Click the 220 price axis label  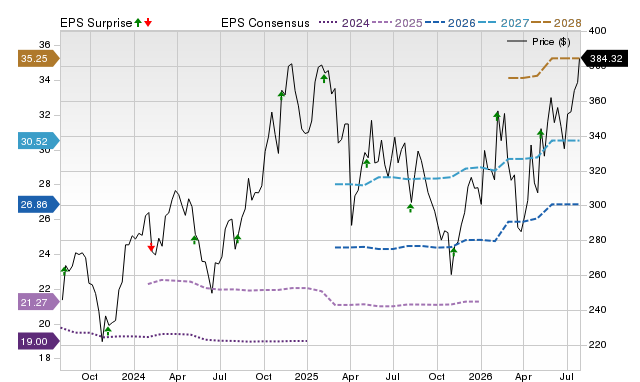pyautogui.click(x=598, y=344)
